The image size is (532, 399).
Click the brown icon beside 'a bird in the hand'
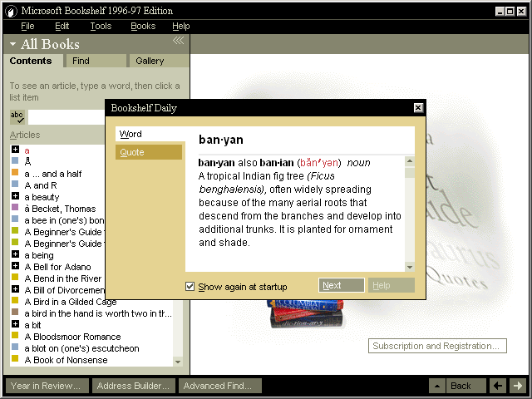(x=15, y=312)
